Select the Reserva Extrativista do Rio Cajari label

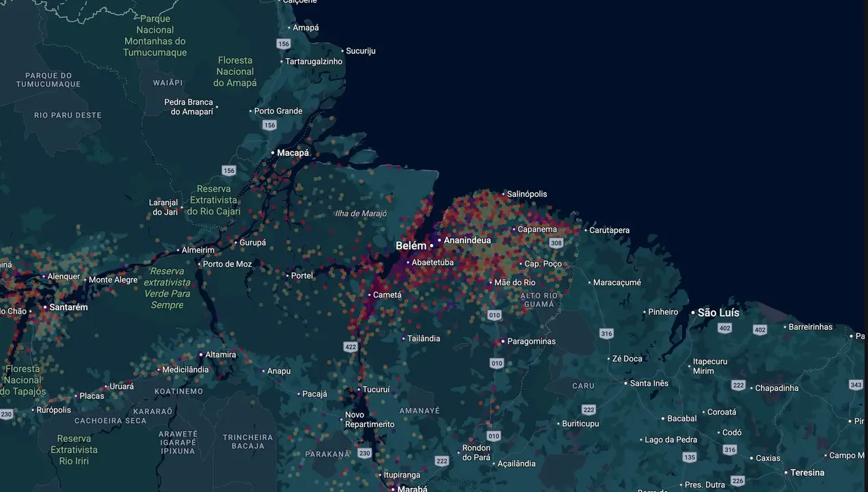[215, 200]
